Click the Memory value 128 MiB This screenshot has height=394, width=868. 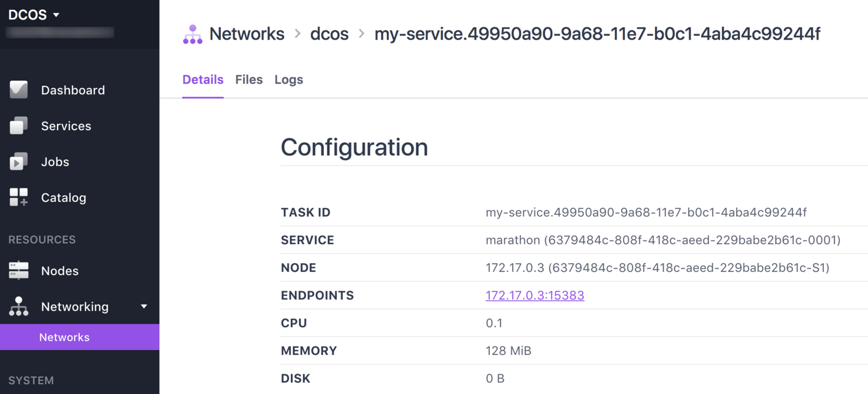[x=508, y=351]
